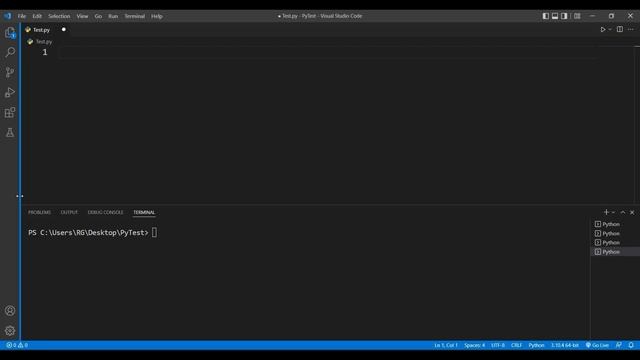640x360 pixels.
Task: Click errors and warnings count indicator
Action: pyautogui.click(x=17, y=345)
